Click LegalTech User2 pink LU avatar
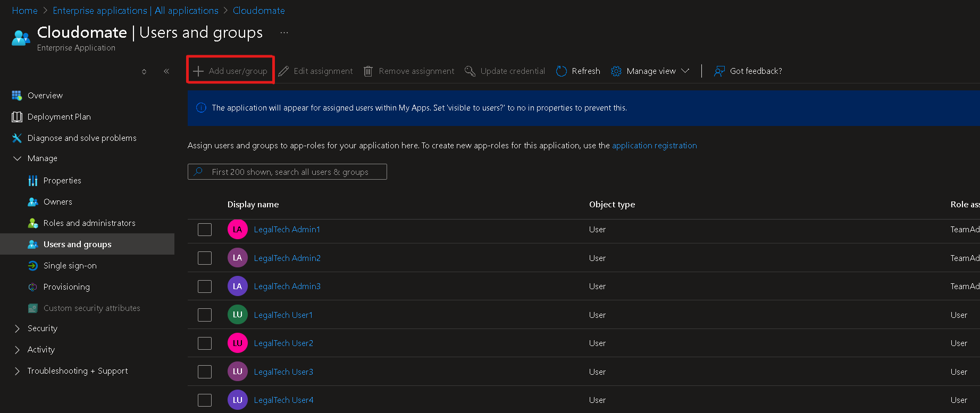 [x=238, y=343]
